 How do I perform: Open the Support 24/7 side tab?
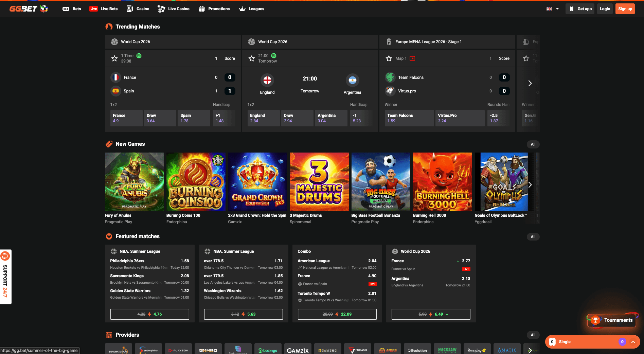pos(5,277)
